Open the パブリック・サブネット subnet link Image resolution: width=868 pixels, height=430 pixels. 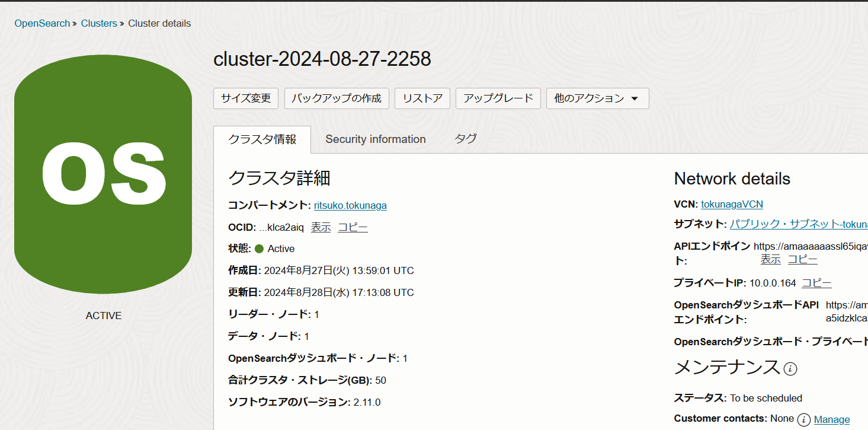tap(799, 224)
